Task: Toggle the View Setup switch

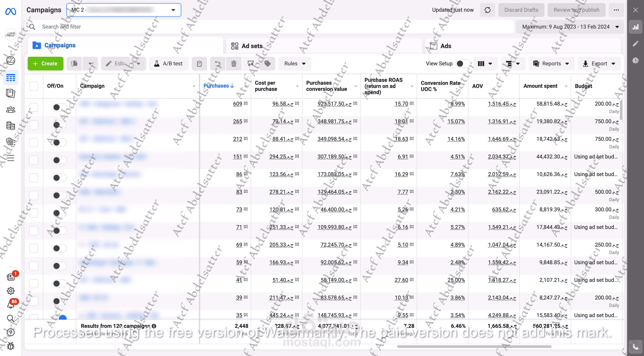Action: tap(462, 63)
